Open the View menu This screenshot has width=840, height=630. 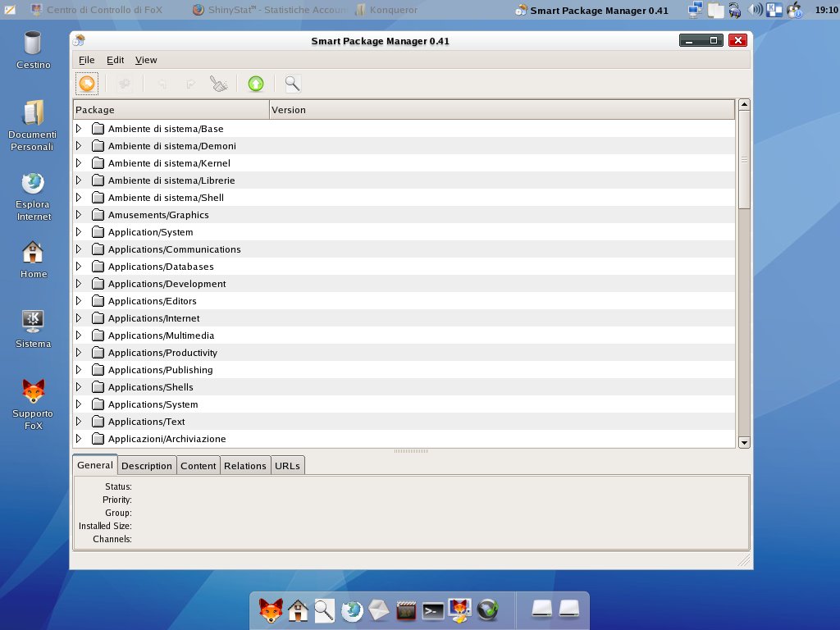tap(146, 60)
